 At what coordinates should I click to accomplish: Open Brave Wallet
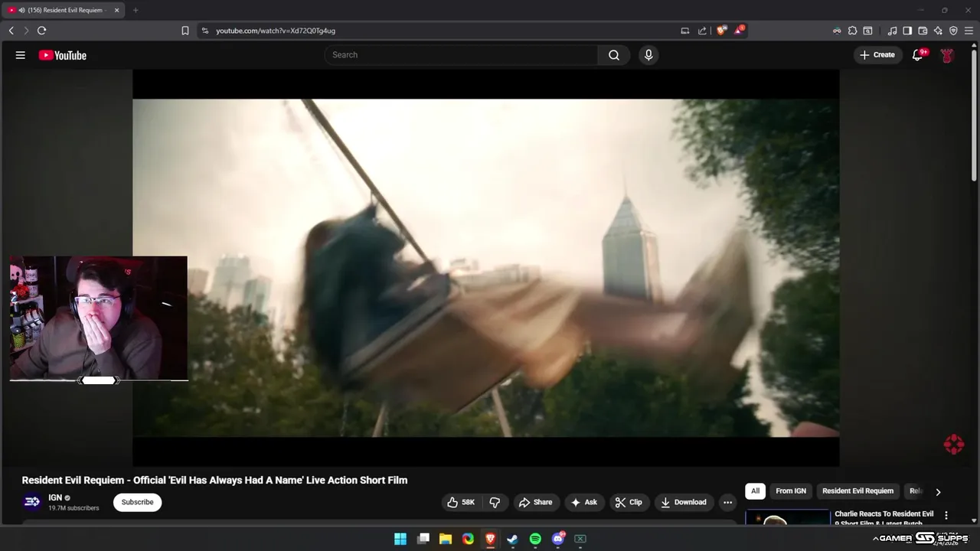pos(923,31)
